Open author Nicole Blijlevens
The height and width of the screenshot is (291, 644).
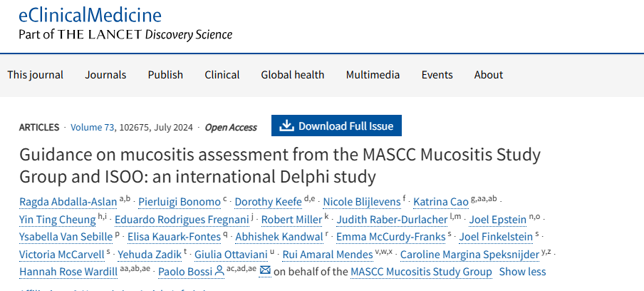click(361, 202)
